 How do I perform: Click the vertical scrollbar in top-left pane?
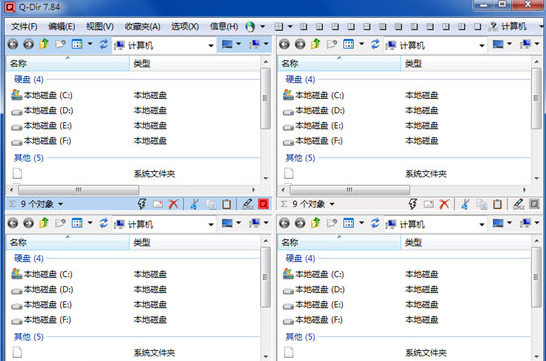(266, 99)
